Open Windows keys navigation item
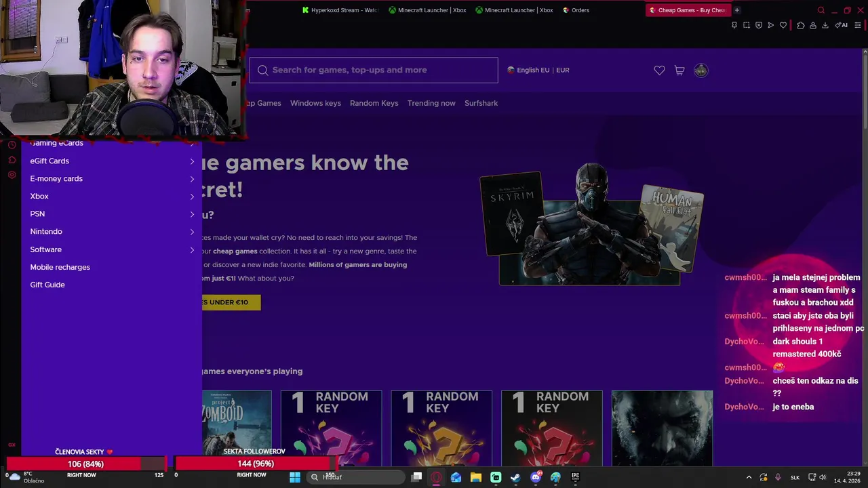868x488 pixels. pyautogui.click(x=315, y=103)
